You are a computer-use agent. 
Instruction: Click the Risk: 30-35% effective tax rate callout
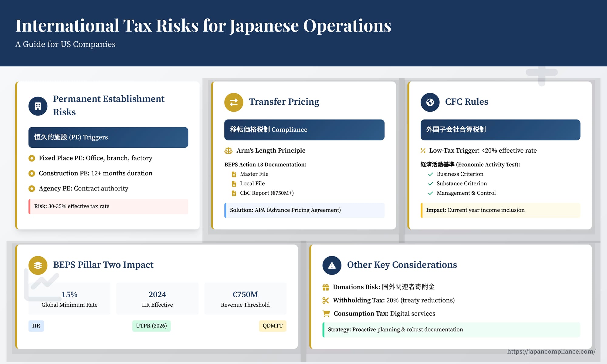pyautogui.click(x=108, y=207)
